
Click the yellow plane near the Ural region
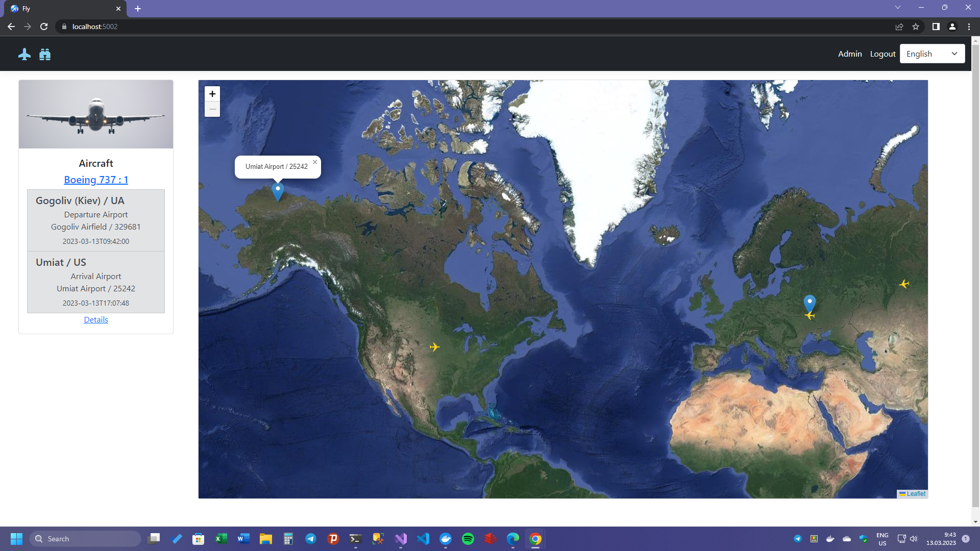pos(904,284)
